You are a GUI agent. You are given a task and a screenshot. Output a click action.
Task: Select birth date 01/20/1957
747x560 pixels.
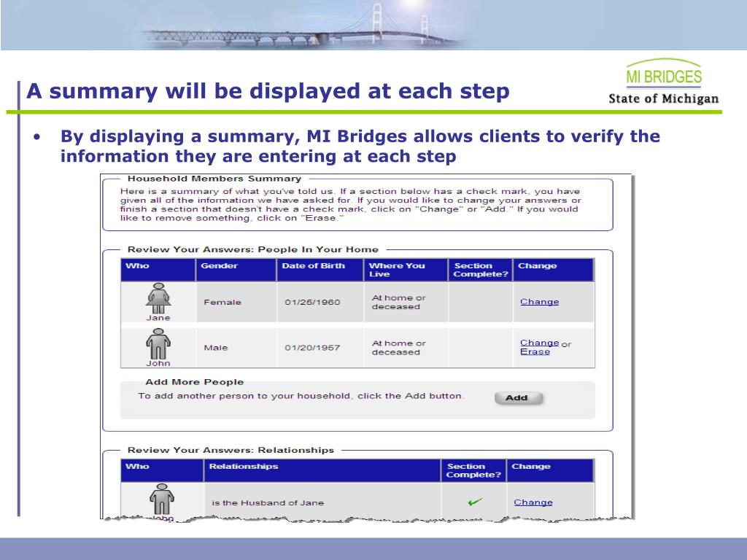312,348
